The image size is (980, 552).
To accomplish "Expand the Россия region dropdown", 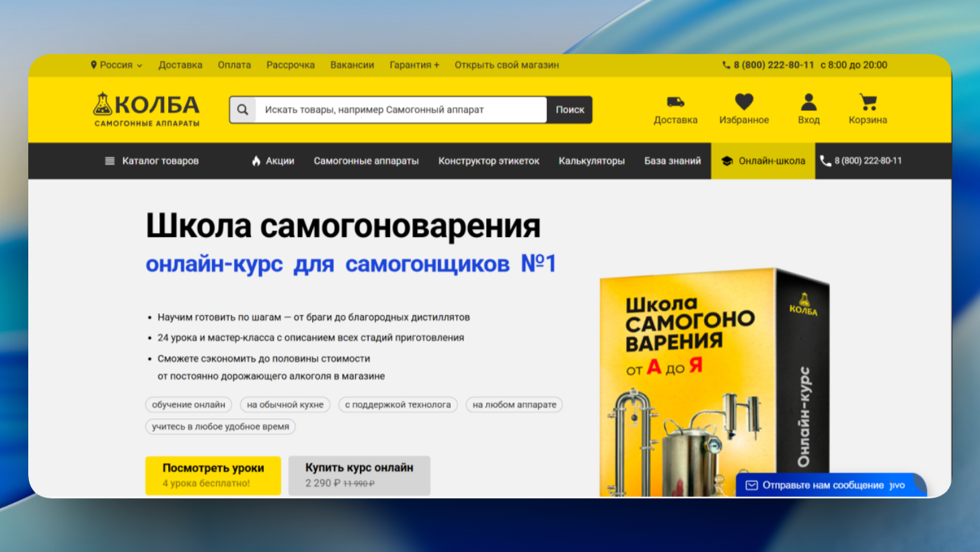I will click(x=116, y=65).
